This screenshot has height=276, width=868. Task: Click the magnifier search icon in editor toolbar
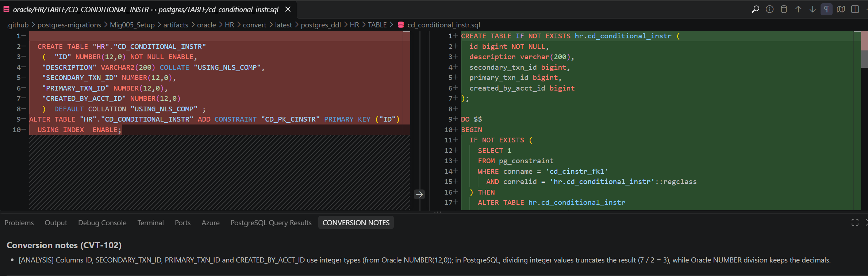tap(755, 9)
